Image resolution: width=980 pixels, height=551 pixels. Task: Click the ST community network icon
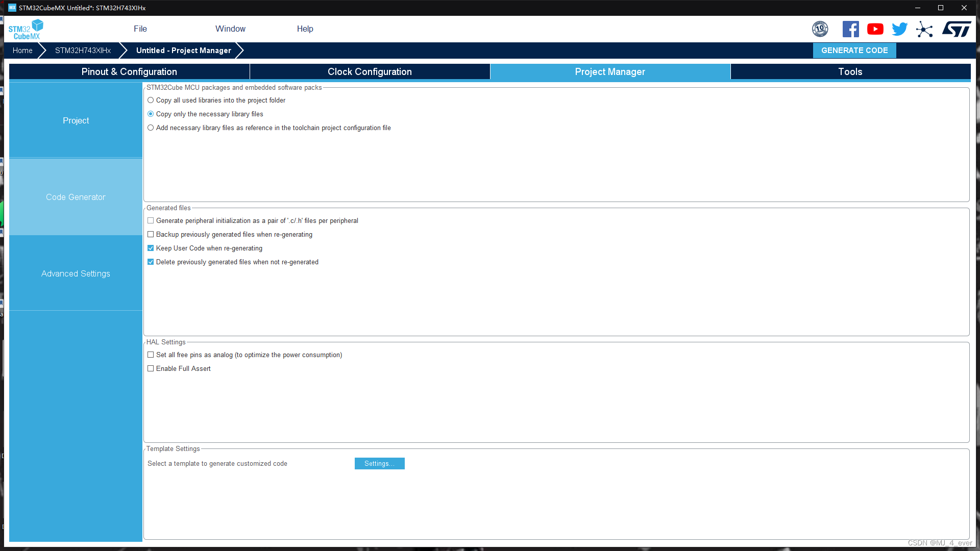coord(924,29)
